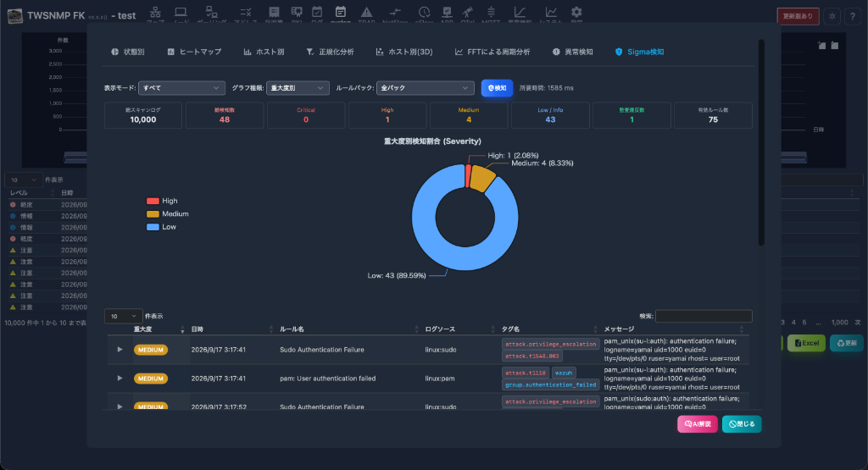Click the TWSNMP FK app logo
The image size is (868, 470).
tap(15, 15)
